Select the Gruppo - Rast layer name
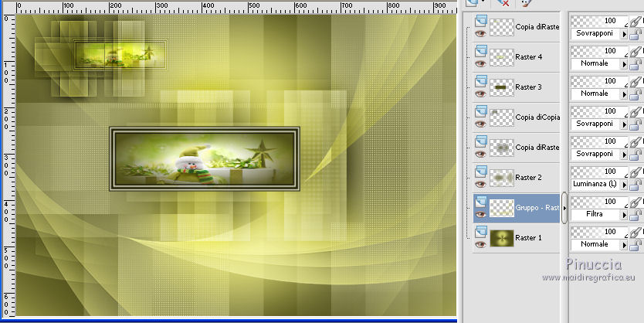Viewport: 644px width, 323px height. click(537, 208)
